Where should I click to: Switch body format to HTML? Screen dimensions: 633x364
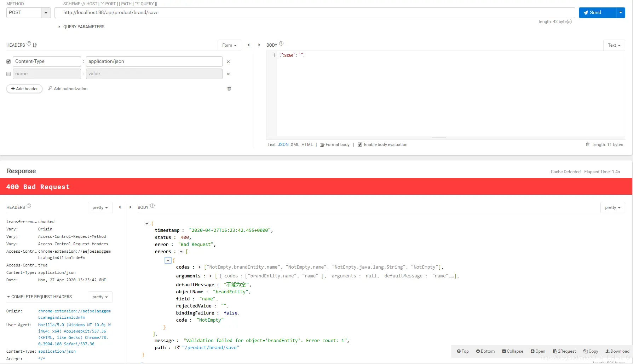point(307,145)
